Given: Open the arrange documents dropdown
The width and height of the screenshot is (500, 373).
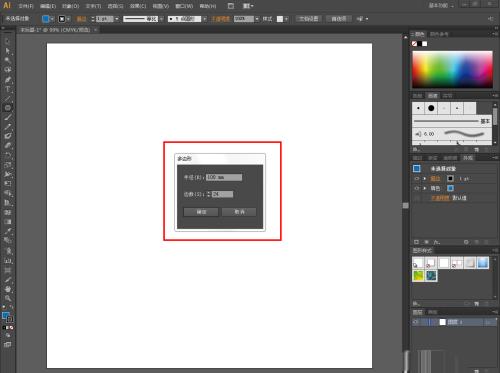Looking at the screenshot, I should point(248,6).
